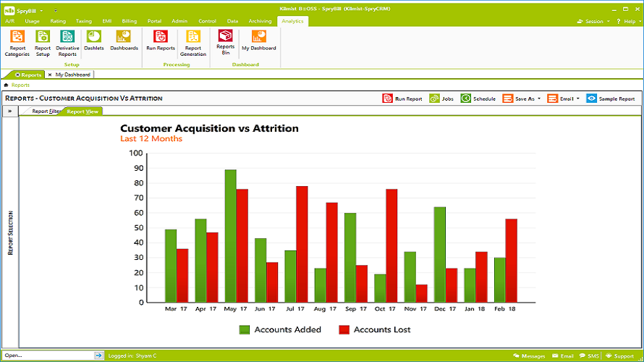644x362 pixels.
Task: Open the Report Generation icon
Action: (193, 43)
